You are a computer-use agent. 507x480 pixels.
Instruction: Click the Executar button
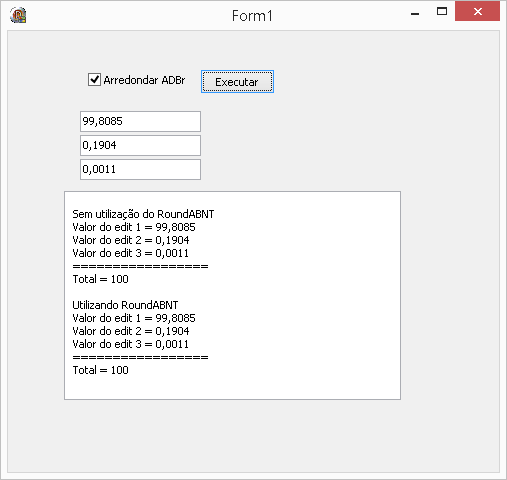pos(237,82)
